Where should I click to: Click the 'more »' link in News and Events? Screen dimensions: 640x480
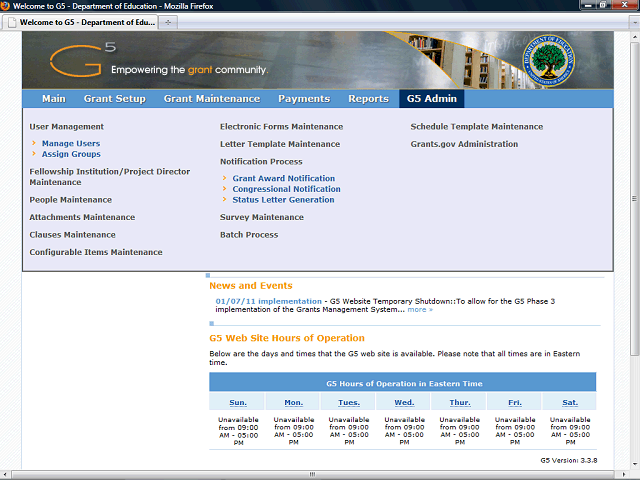click(419, 310)
